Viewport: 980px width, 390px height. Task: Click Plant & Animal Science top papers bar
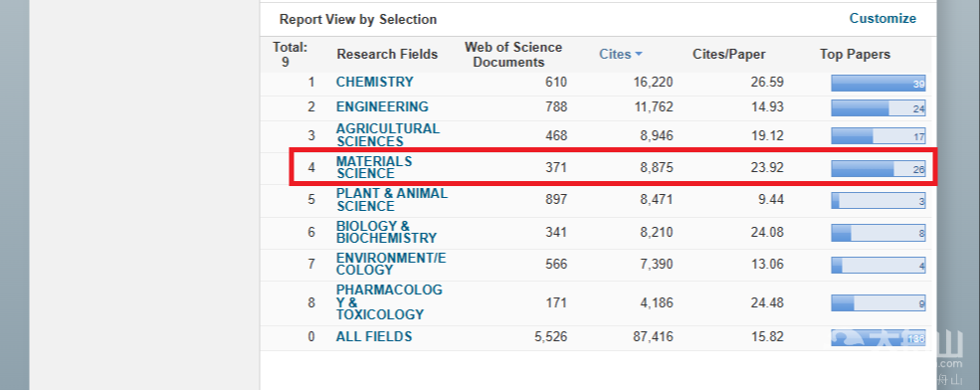[x=879, y=201]
